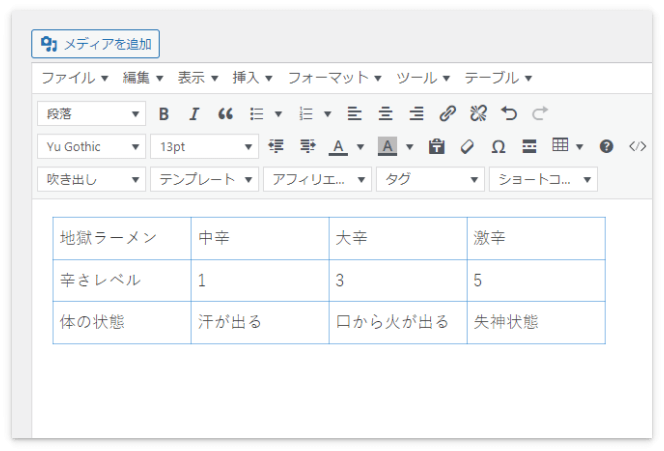The image size is (664, 451).
Task: Click the table icon in toolbar
Action: pyautogui.click(x=560, y=145)
